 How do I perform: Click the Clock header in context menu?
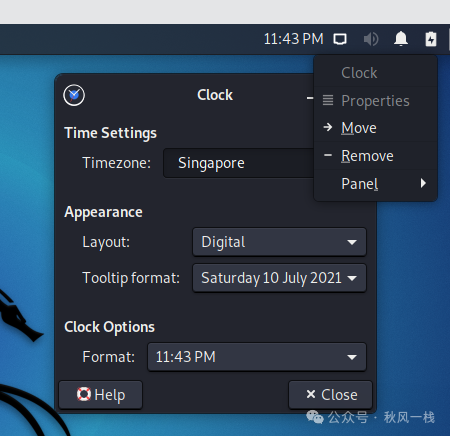[359, 73]
